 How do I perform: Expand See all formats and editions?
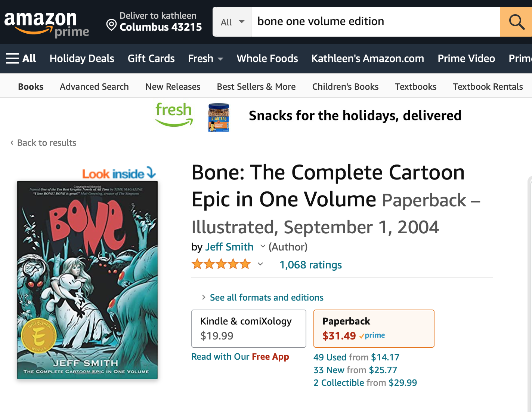tap(266, 297)
